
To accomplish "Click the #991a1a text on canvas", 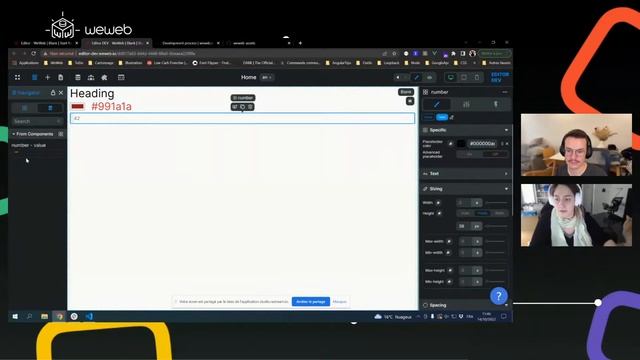I will (111, 107).
